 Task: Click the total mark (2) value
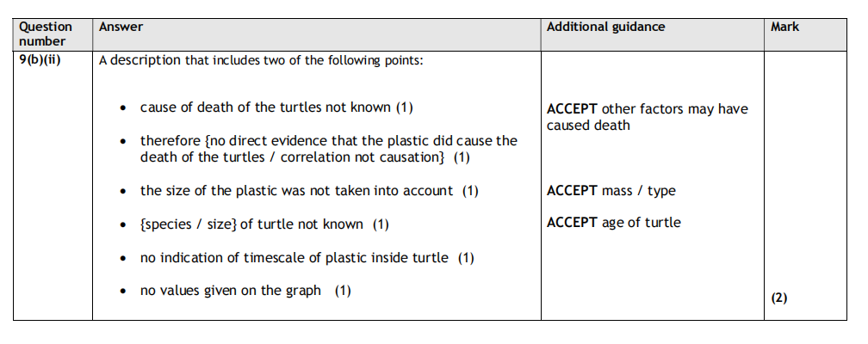778,298
